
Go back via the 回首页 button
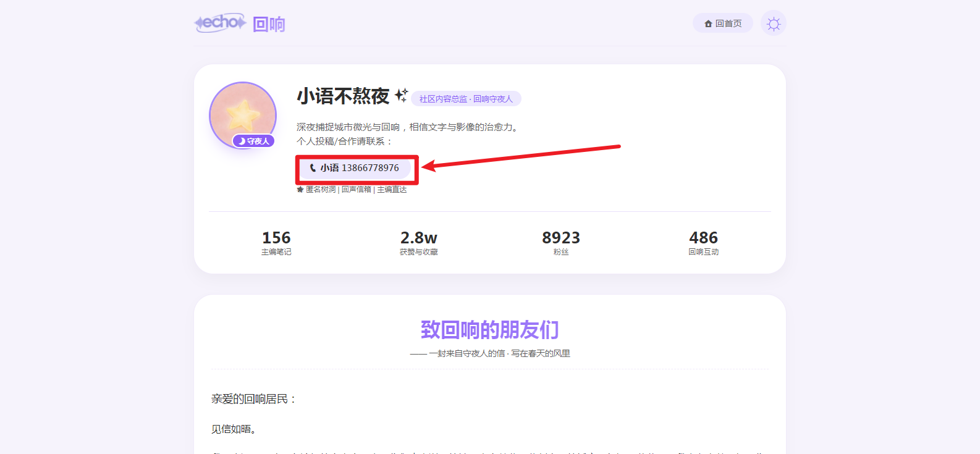722,23
